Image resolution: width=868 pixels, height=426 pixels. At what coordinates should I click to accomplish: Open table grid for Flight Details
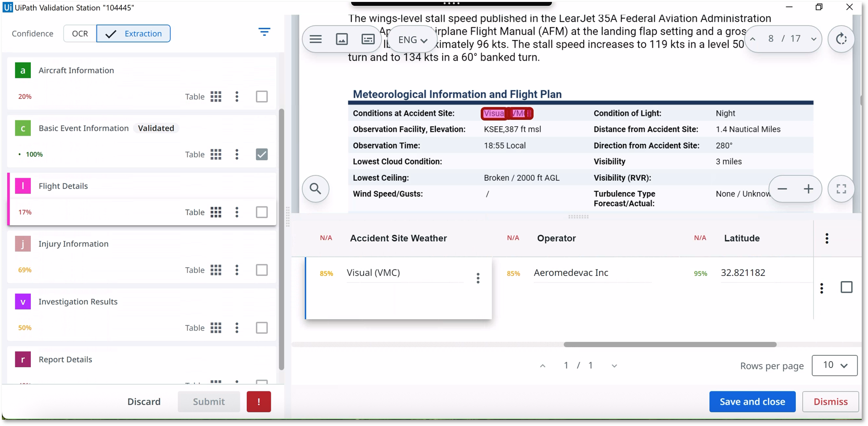pos(216,212)
